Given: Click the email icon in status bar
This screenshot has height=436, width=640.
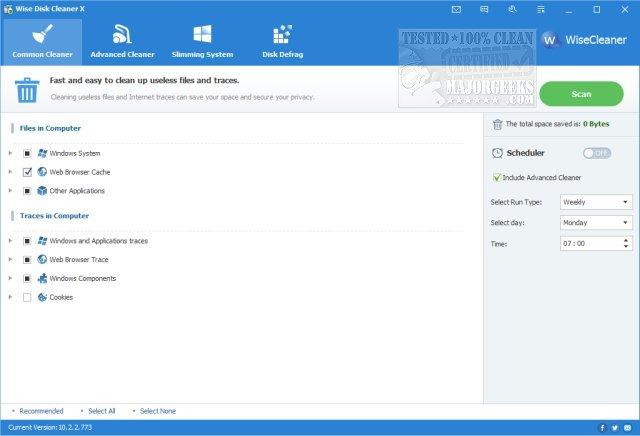Looking at the screenshot, I should [x=628, y=427].
